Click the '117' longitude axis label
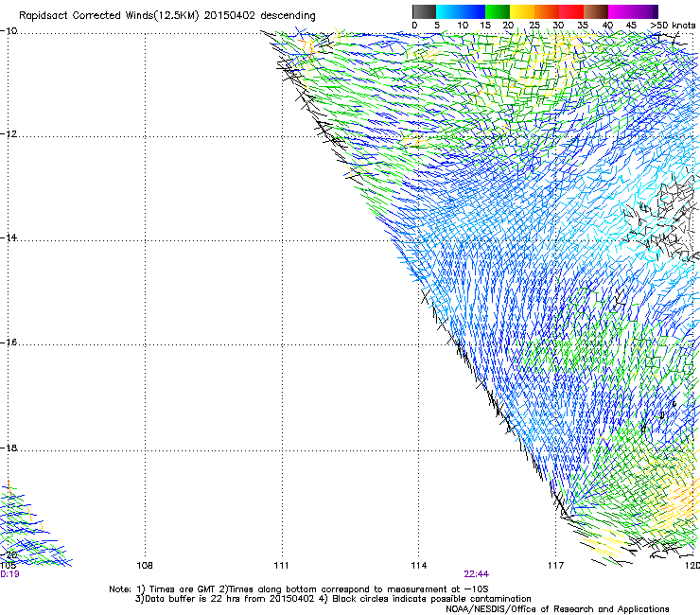Image resolution: width=700 pixels, height=615 pixels. pyautogui.click(x=556, y=566)
